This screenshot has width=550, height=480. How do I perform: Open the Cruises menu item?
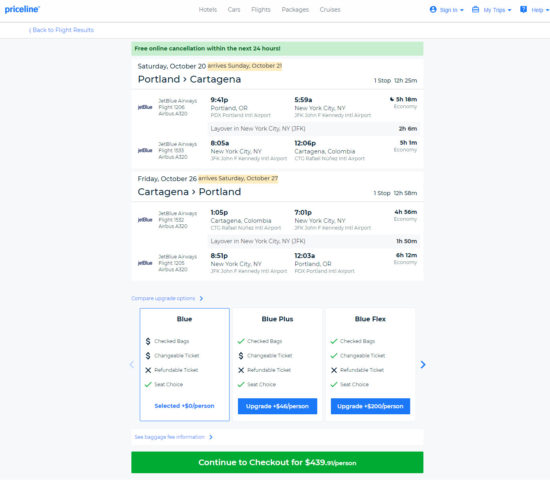click(330, 9)
